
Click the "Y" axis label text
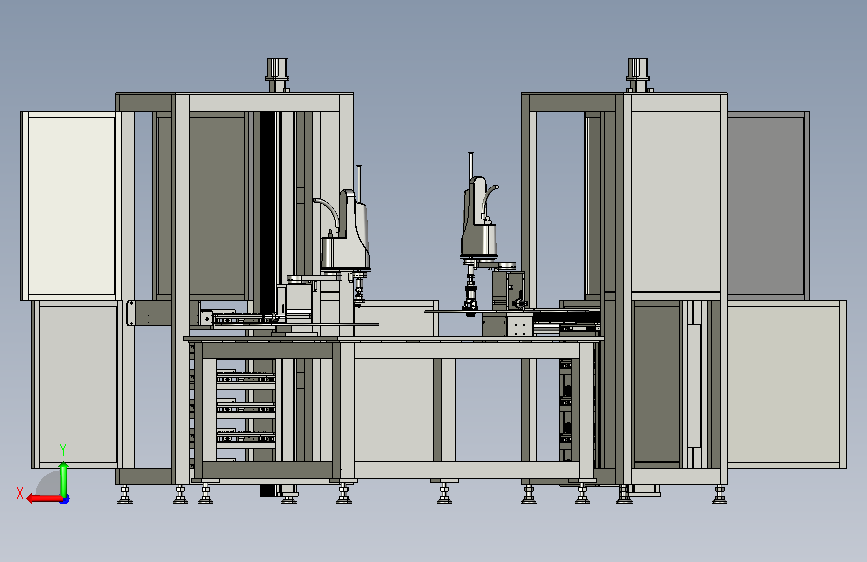(x=63, y=450)
